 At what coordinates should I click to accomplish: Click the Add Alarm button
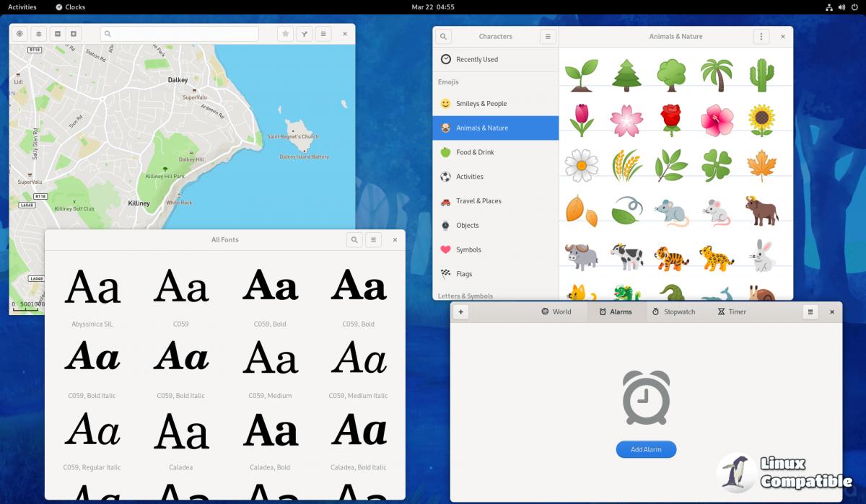(646, 449)
